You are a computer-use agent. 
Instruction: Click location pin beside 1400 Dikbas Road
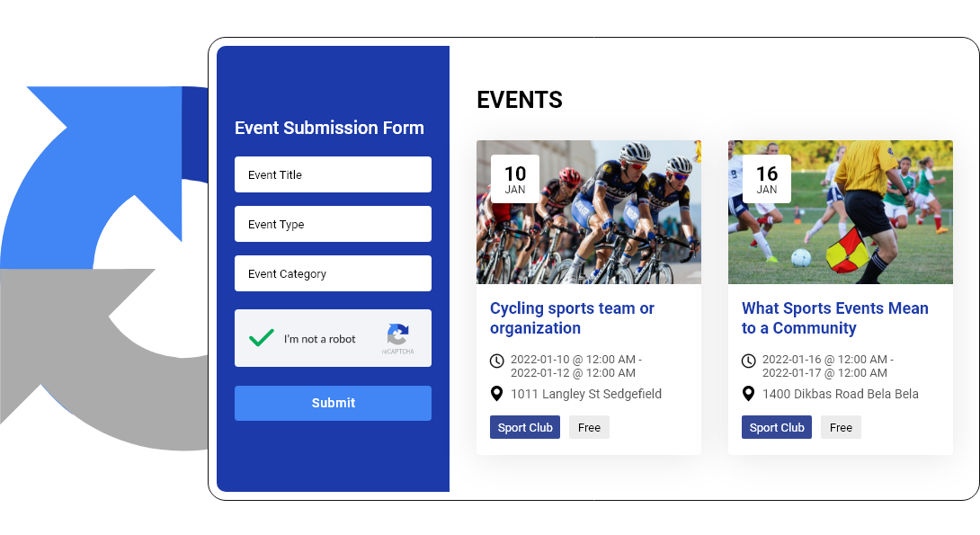749,394
